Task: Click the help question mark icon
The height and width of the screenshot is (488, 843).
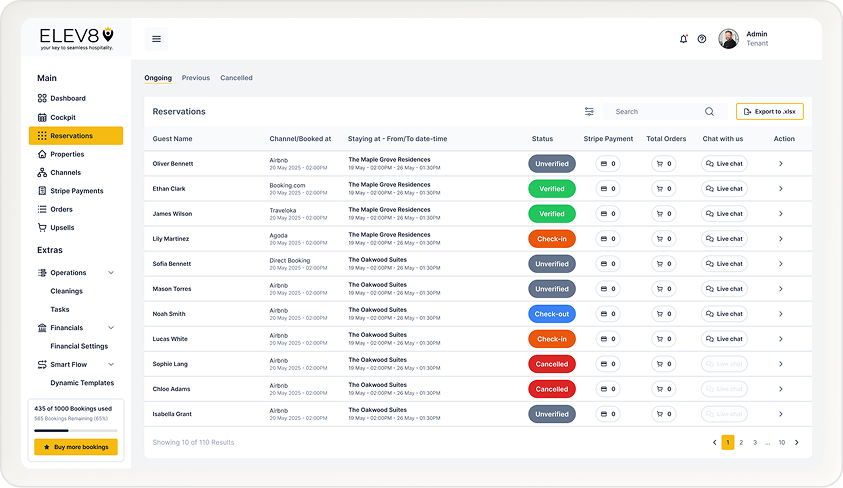Action: pyautogui.click(x=702, y=39)
